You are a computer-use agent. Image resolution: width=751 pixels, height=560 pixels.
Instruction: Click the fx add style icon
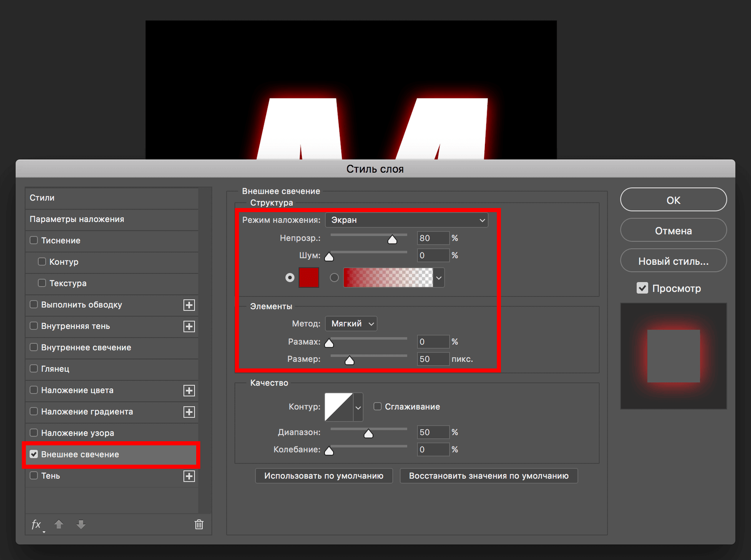[37, 524]
